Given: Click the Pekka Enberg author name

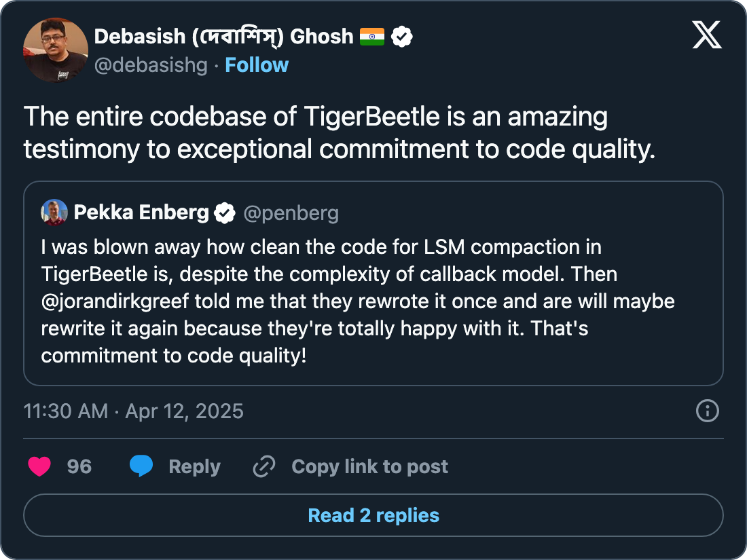Looking at the screenshot, I should [141, 213].
